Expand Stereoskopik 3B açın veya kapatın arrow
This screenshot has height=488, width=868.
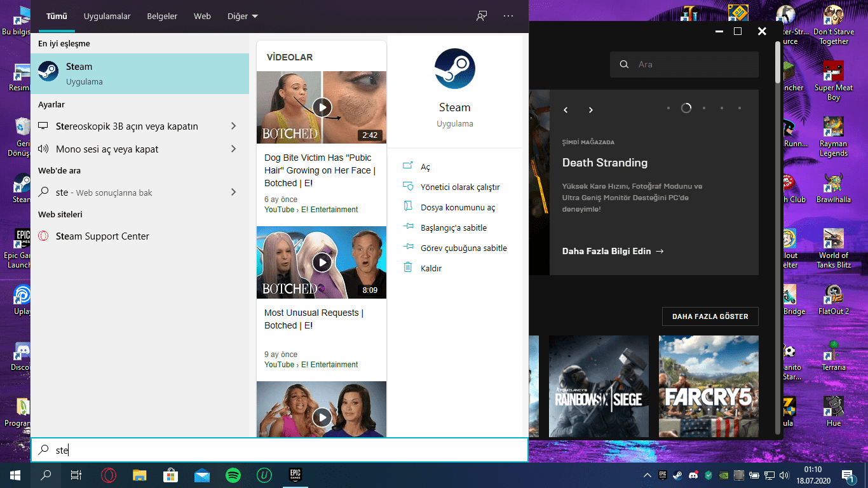pos(233,126)
